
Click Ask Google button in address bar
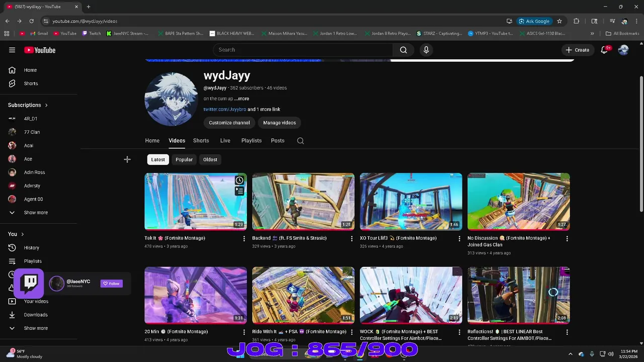coord(534,21)
